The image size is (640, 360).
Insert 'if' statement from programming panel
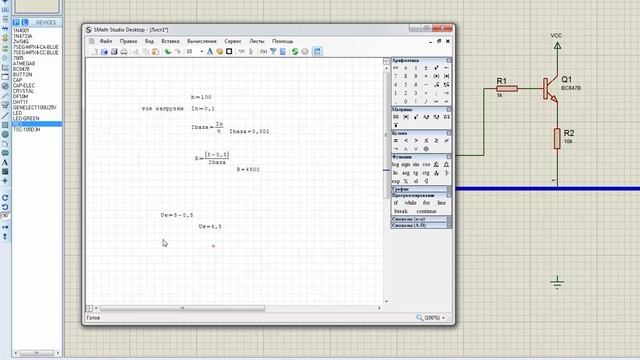click(396, 203)
